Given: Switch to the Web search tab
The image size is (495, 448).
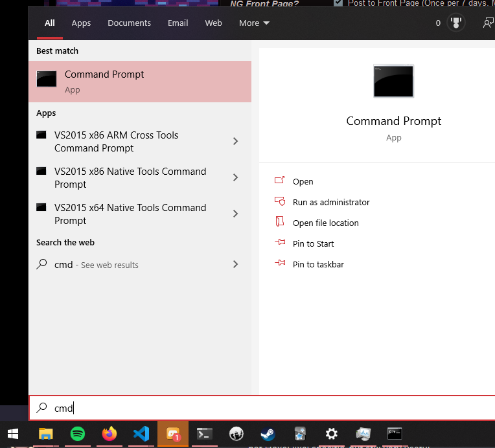Looking at the screenshot, I should (x=213, y=23).
